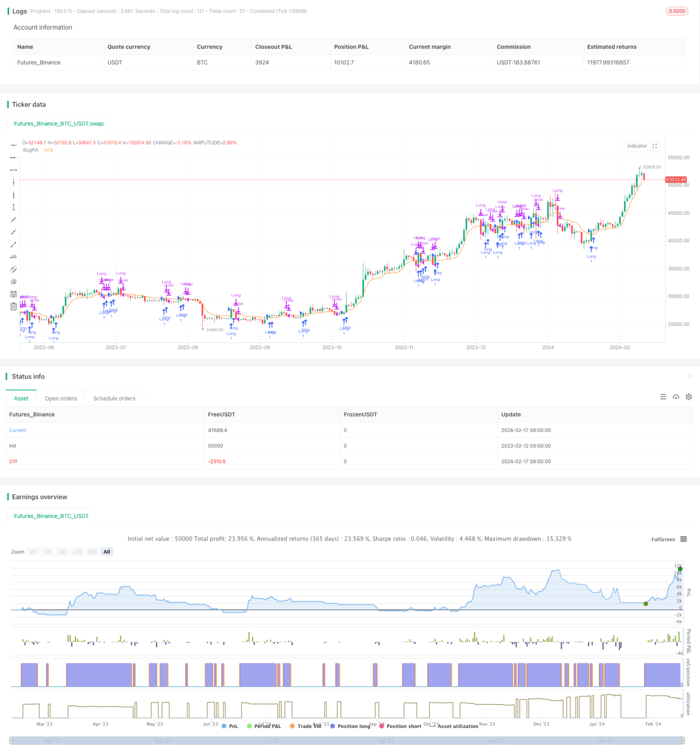Open the settings gear in Status info
700x756 pixels.
(x=689, y=397)
